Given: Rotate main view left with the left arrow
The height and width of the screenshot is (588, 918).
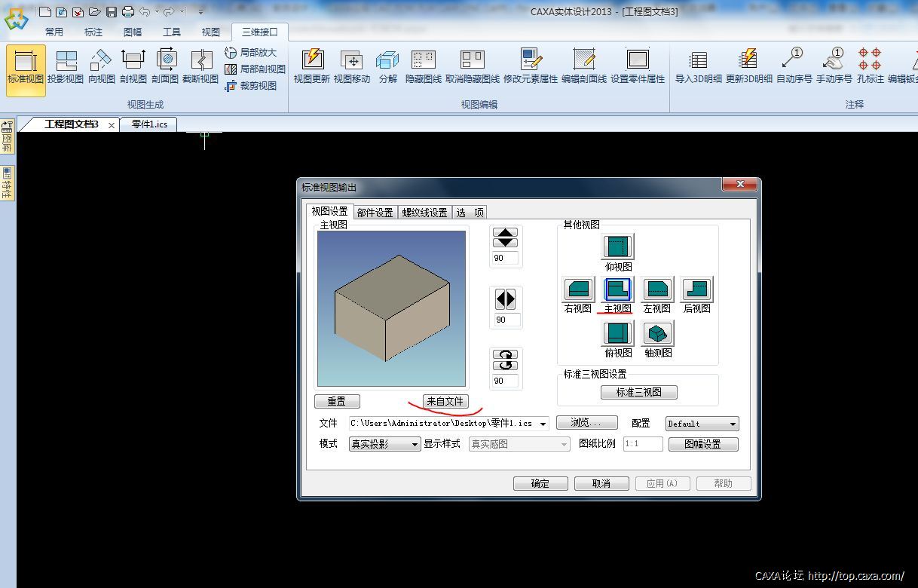Looking at the screenshot, I should (x=500, y=299).
